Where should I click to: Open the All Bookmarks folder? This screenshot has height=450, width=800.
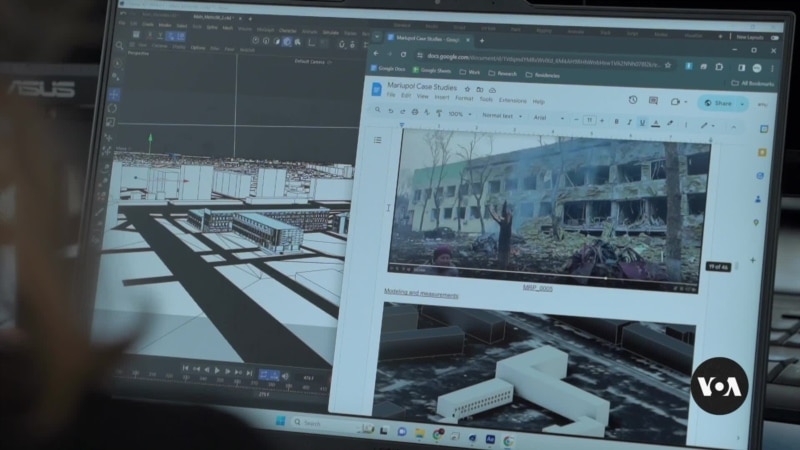point(753,83)
